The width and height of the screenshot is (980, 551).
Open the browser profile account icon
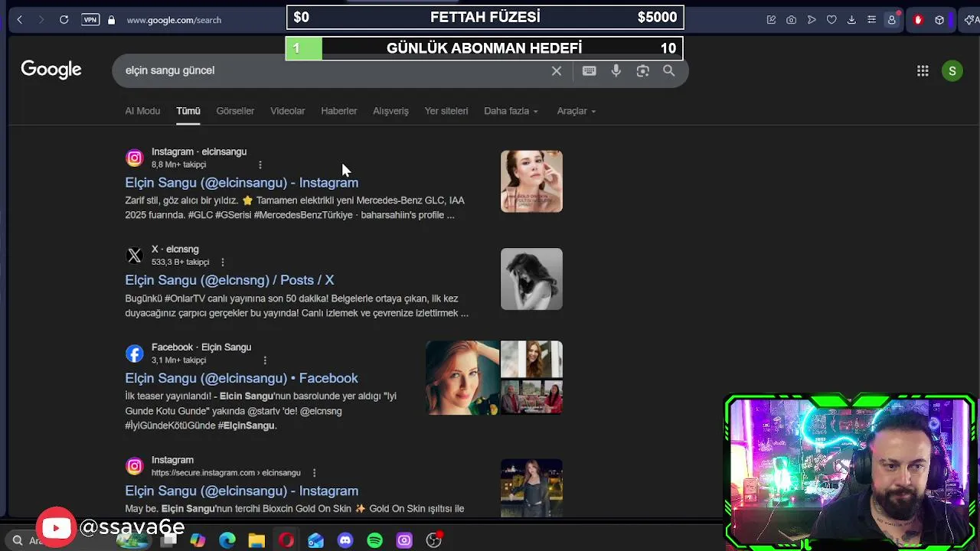(x=892, y=20)
